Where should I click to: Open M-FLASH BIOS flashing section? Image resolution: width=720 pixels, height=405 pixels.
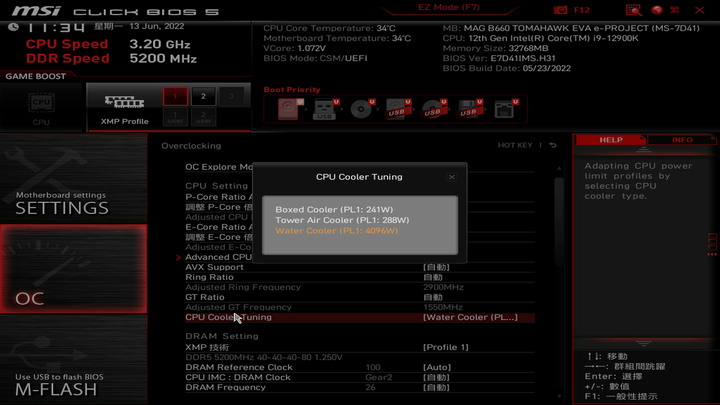(x=73, y=360)
